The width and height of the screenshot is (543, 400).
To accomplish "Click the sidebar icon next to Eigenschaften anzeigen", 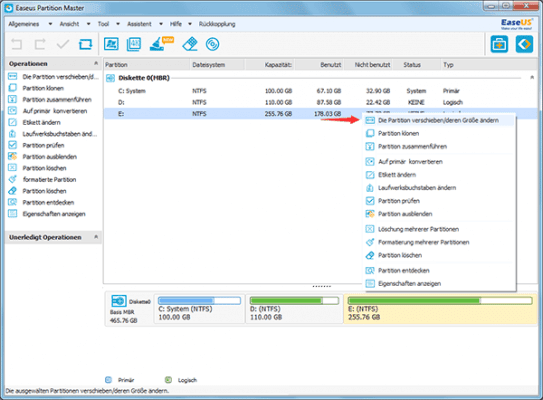I will click(12, 214).
